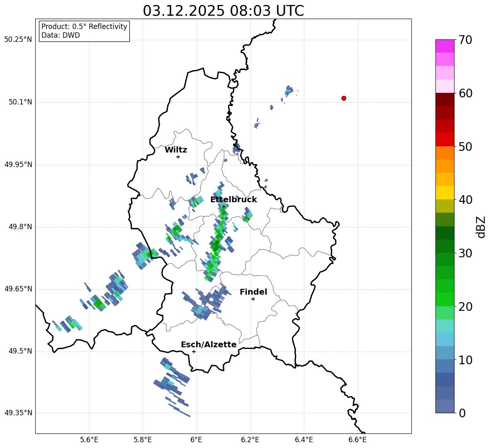The width and height of the screenshot is (491, 448).
Task: Click the red dot marker near 50.1°N
Action: click(x=343, y=98)
